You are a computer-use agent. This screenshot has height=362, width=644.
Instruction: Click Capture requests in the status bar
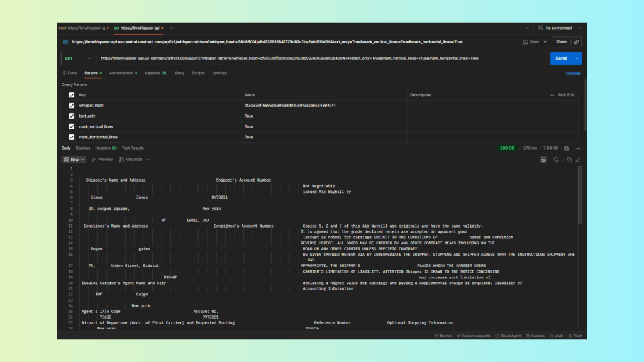point(474,336)
